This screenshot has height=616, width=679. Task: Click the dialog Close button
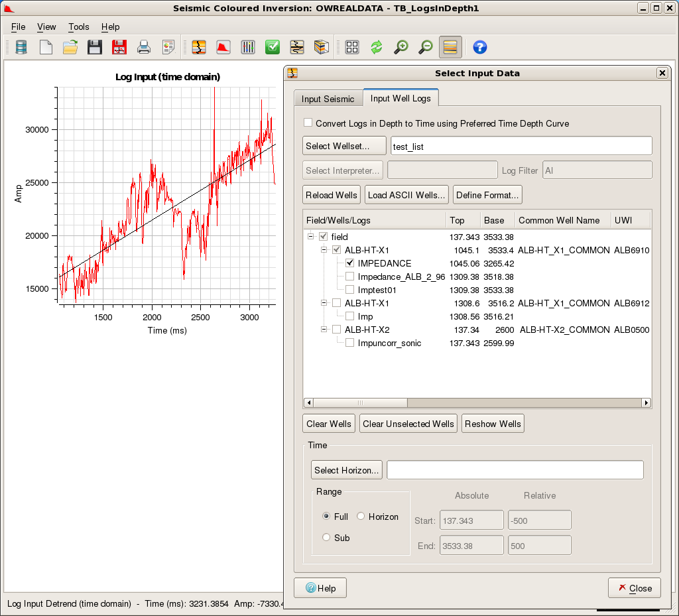point(635,588)
